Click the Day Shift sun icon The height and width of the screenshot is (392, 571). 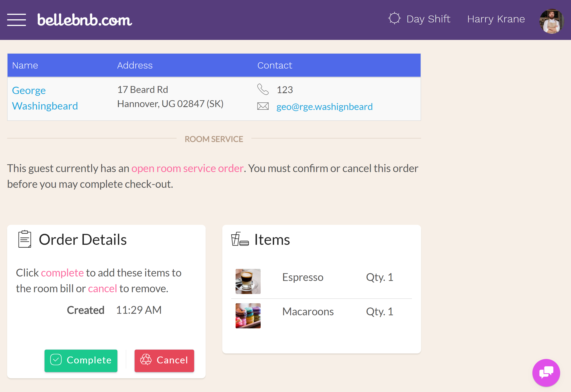(x=394, y=19)
